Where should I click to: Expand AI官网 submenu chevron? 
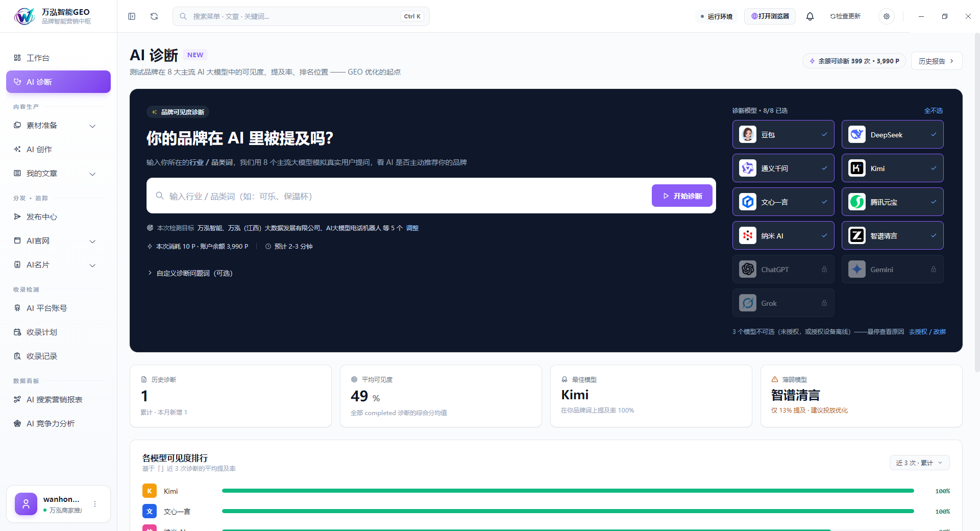pos(92,242)
